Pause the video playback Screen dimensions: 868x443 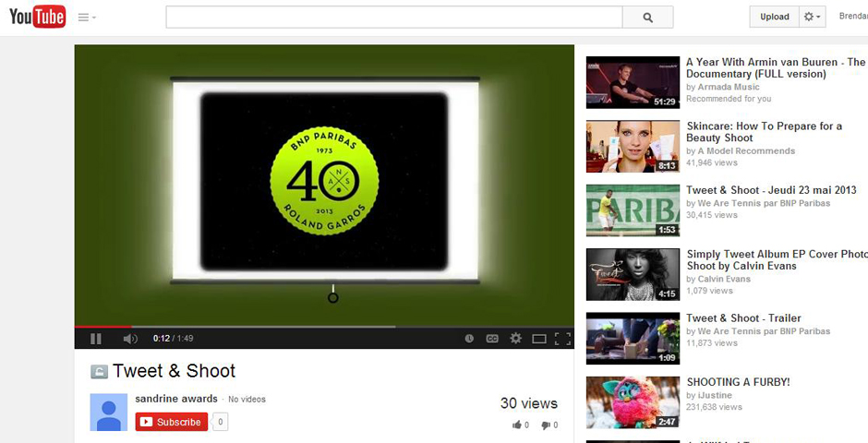[x=96, y=339]
